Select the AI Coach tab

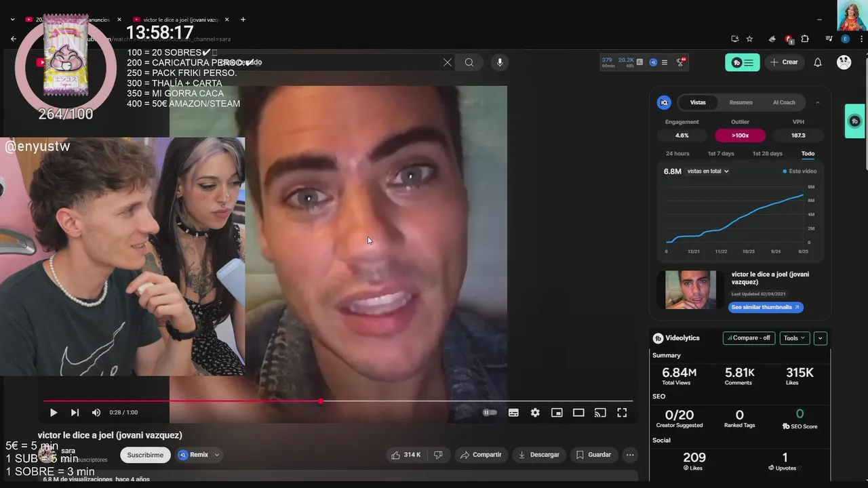784,102
